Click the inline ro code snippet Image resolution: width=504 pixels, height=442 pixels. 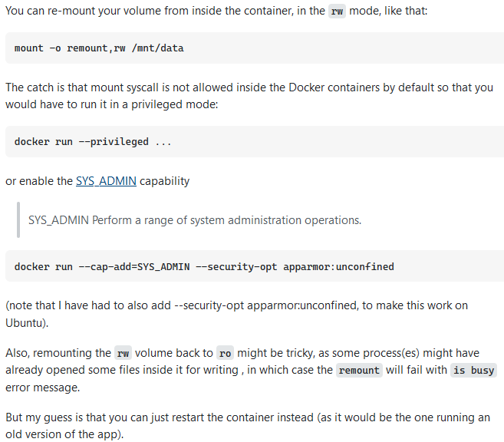(x=225, y=353)
